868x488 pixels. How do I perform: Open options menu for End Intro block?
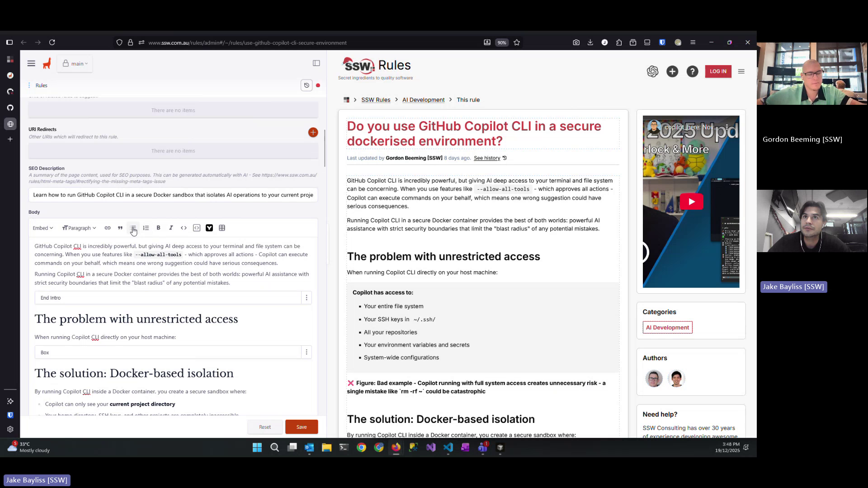point(307,298)
